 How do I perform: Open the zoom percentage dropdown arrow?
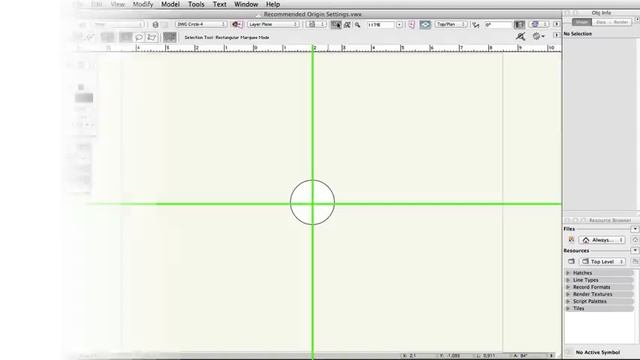[x=399, y=25]
